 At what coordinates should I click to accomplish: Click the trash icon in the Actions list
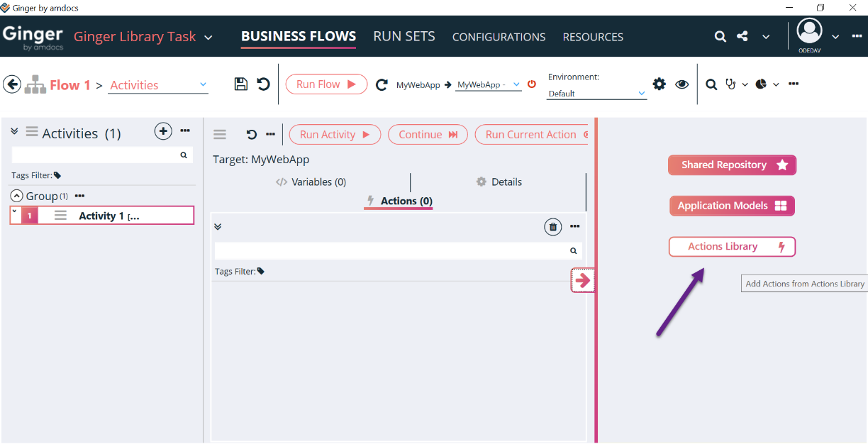[x=553, y=227]
